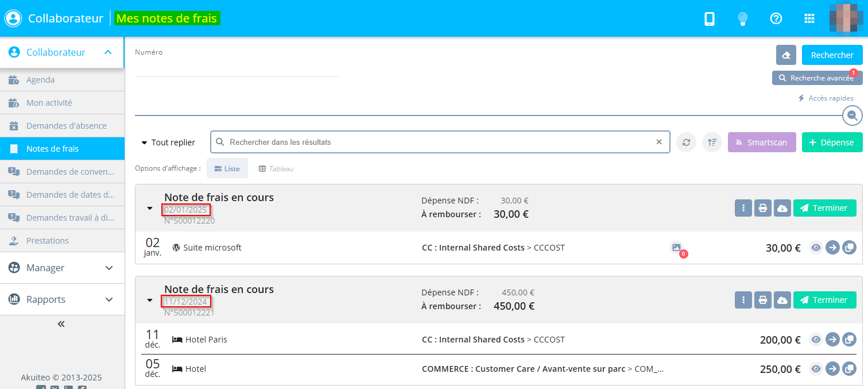The height and width of the screenshot is (389, 868).
Task: Click the mobile phone icon in header
Action: pos(709,18)
